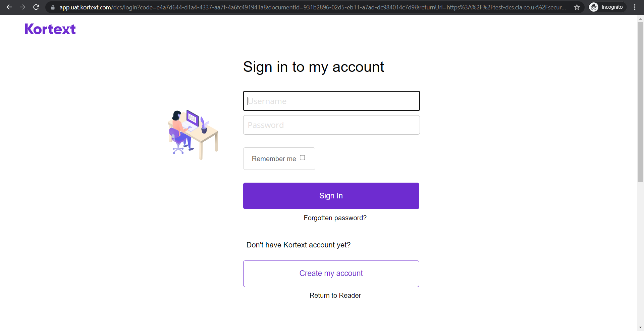Bookmark this page with star icon
Viewport: 644px width, 331px height.
coord(577,7)
